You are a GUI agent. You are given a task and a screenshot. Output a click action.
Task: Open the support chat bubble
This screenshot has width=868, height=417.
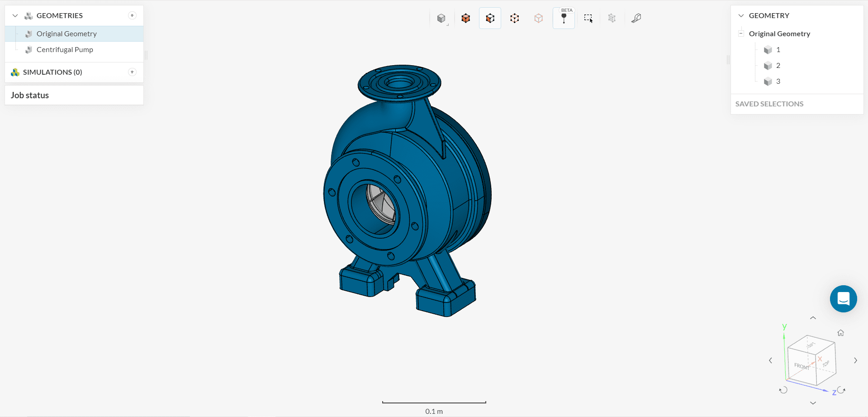click(843, 299)
